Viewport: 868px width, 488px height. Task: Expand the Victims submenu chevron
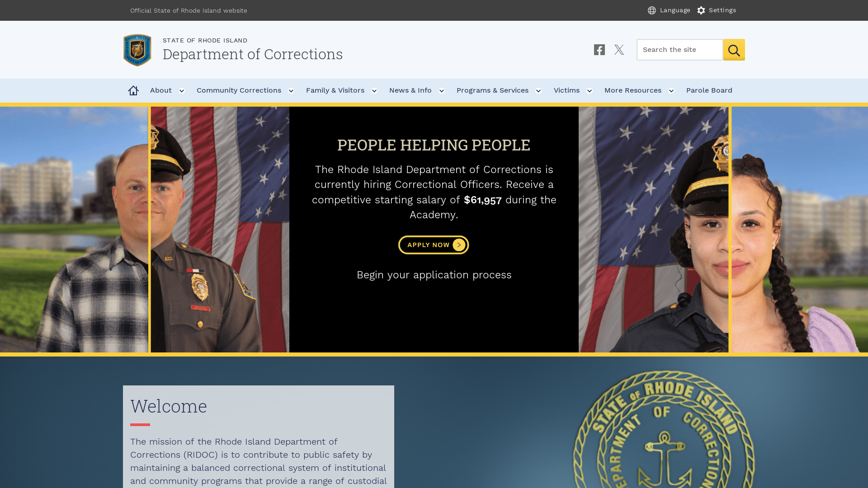point(590,91)
